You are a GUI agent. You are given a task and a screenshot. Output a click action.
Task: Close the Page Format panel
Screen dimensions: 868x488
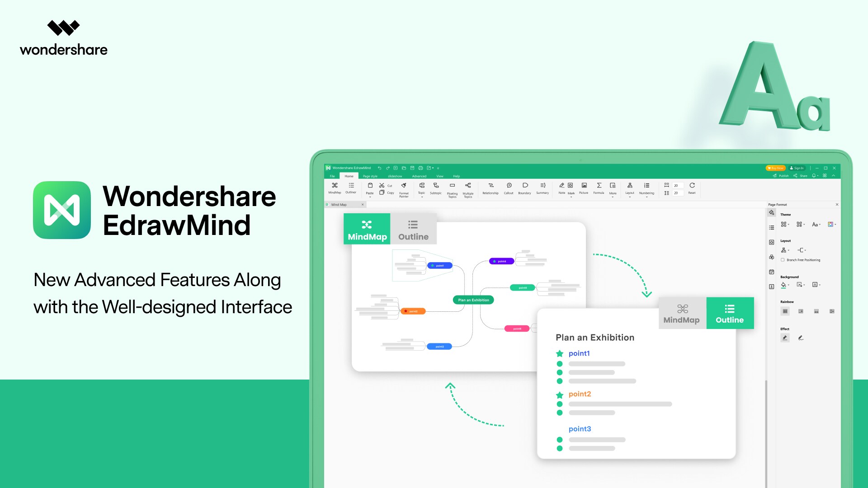click(x=837, y=205)
